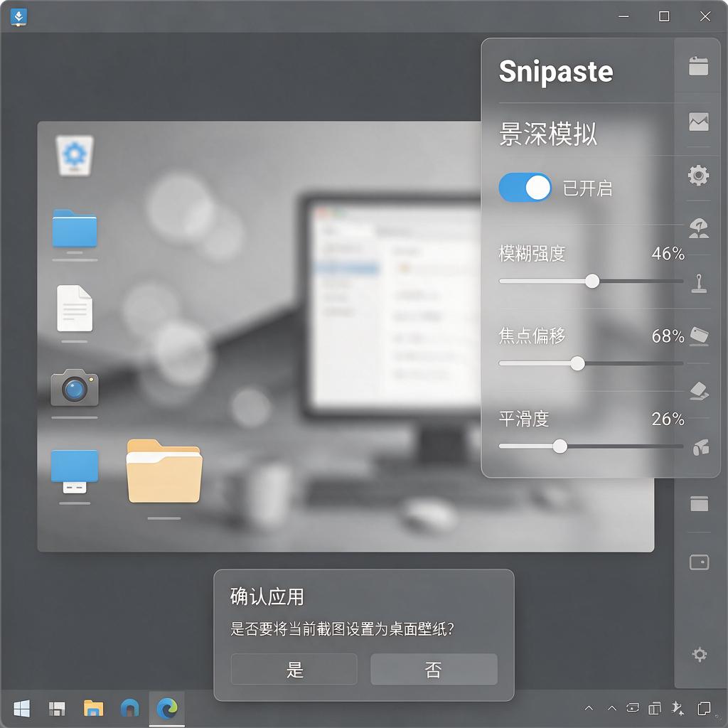Close the Snipaste window
The image size is (728, 728).
(x=705, y=17)
